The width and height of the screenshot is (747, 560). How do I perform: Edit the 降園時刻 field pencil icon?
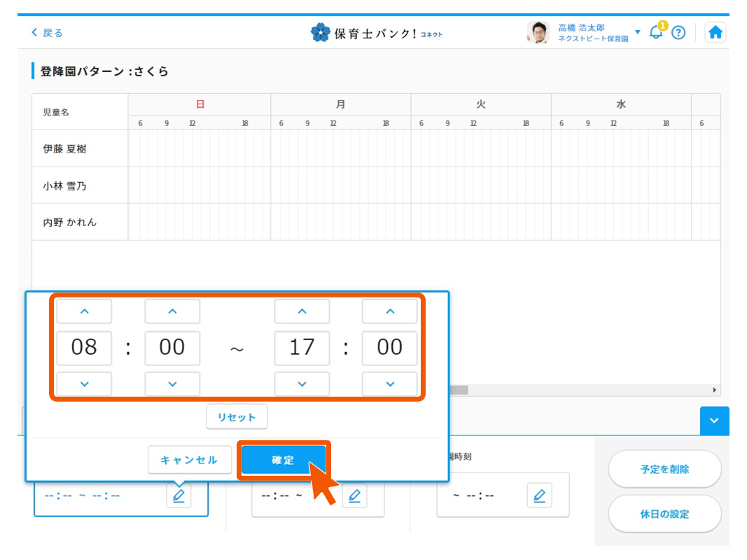540,495
